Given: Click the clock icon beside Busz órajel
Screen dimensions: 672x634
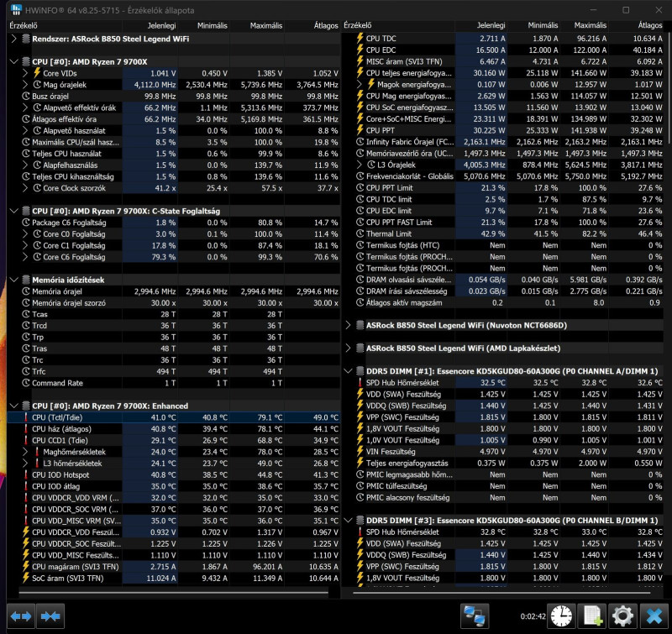Looking at the screenshot, I should (x=26, y=96).
